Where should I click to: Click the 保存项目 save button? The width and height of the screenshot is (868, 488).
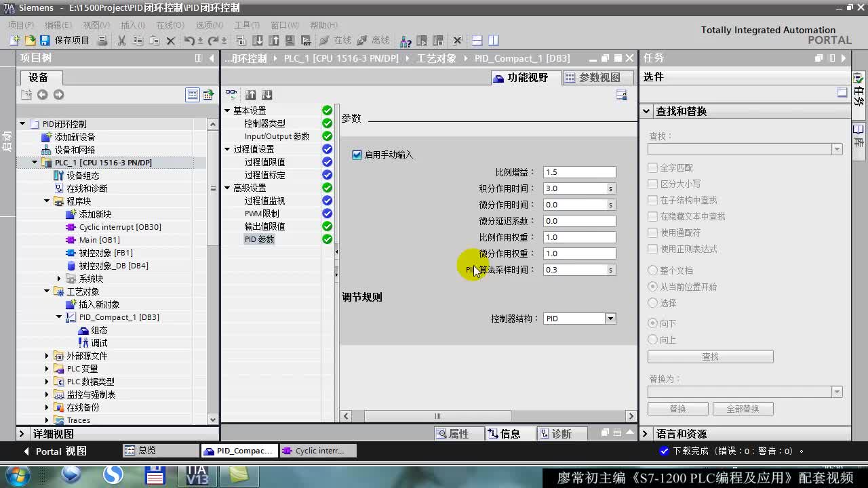pyautogui.click(x=64, y=41)
